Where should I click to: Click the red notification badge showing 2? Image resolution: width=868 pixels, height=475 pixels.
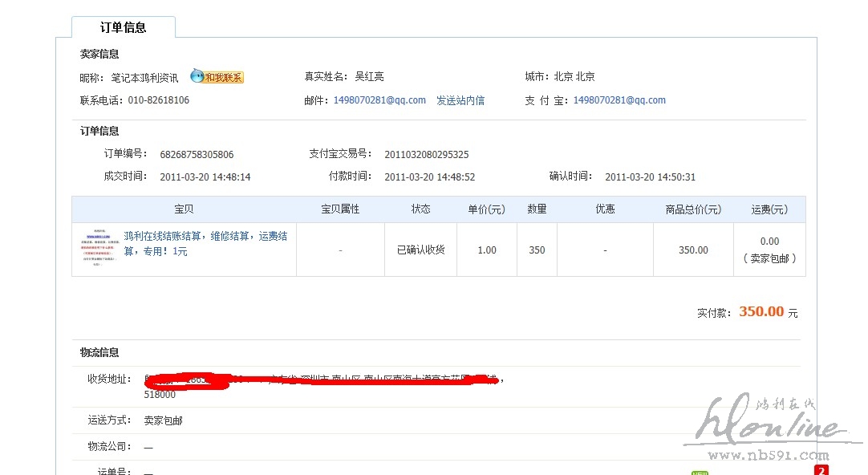tap(821, 470)
